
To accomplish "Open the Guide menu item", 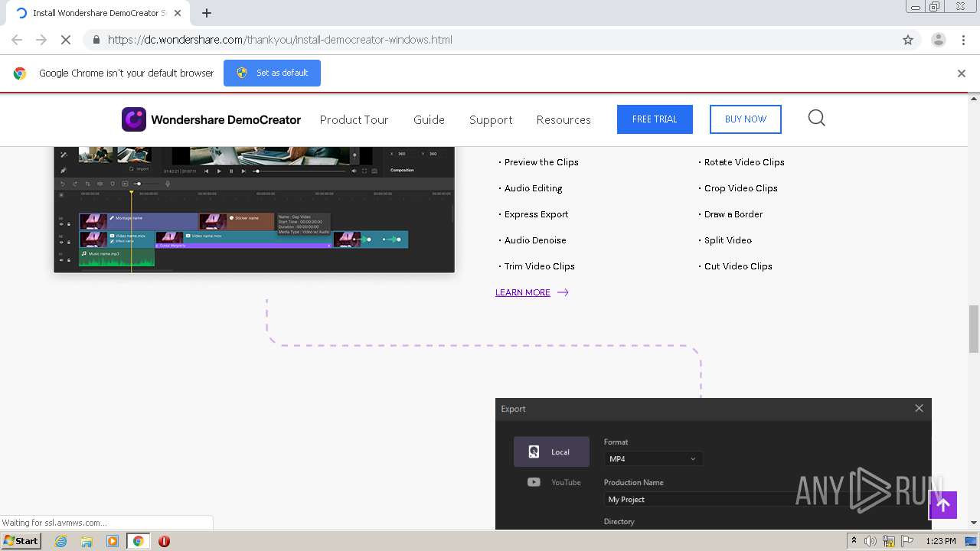I will [x=429, y=119].
